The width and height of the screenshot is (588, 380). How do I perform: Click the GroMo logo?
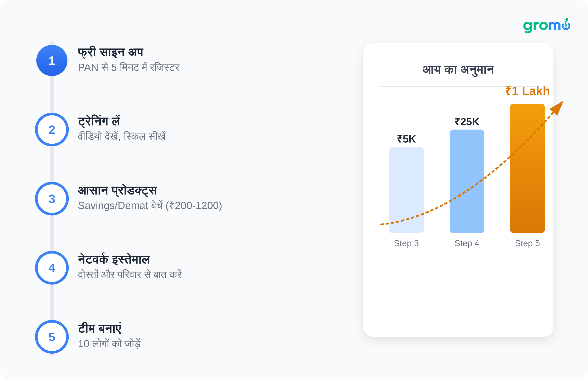(546, 26)
